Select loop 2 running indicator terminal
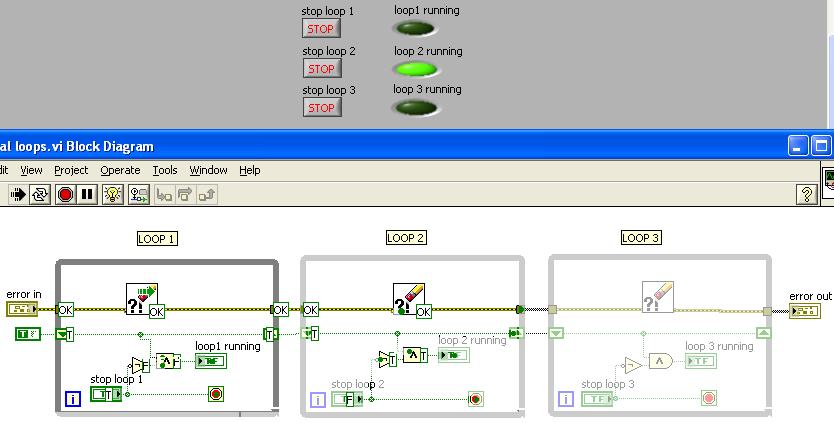Screen dimensions: 834x423 tap(454, 355)
